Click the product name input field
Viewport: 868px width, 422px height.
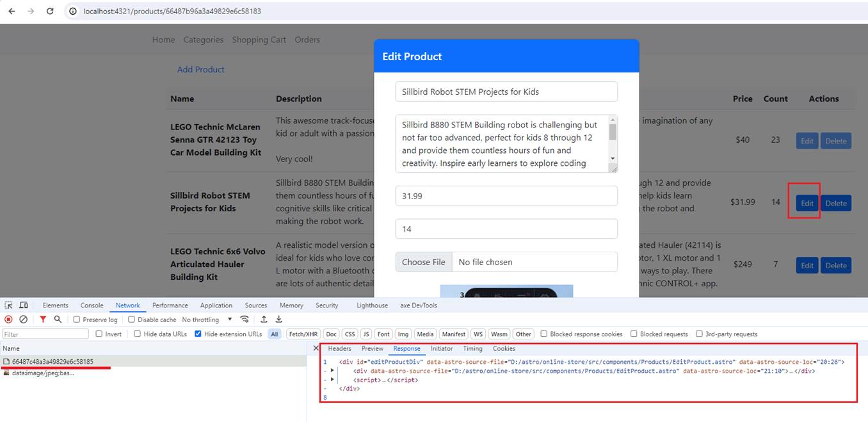pyautogui.click(x=506, y=92)
